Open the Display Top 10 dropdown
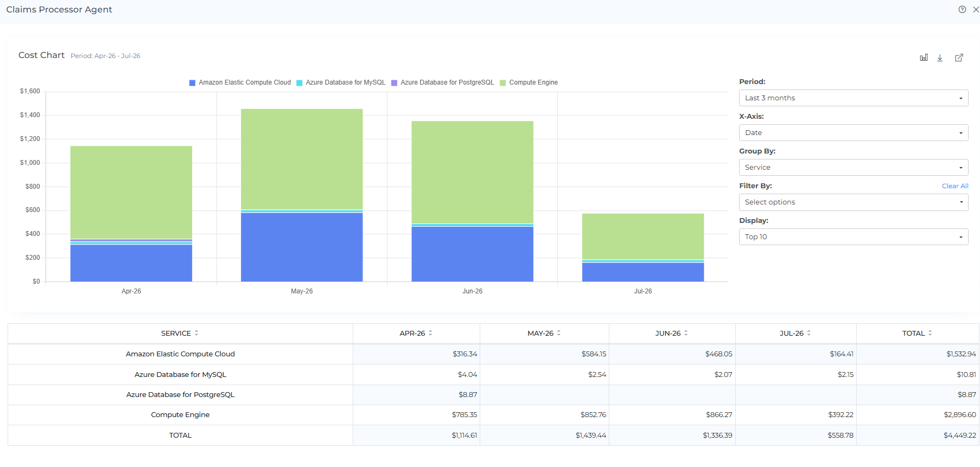This screenshot has height=467, width=980. pos(854,237)
